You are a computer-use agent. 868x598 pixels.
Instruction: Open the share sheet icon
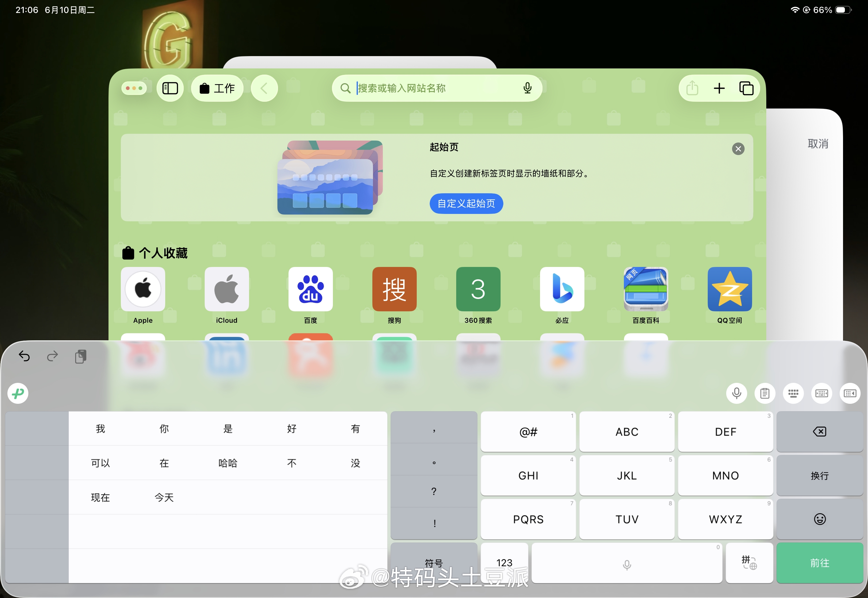click(x=692, y=88)
